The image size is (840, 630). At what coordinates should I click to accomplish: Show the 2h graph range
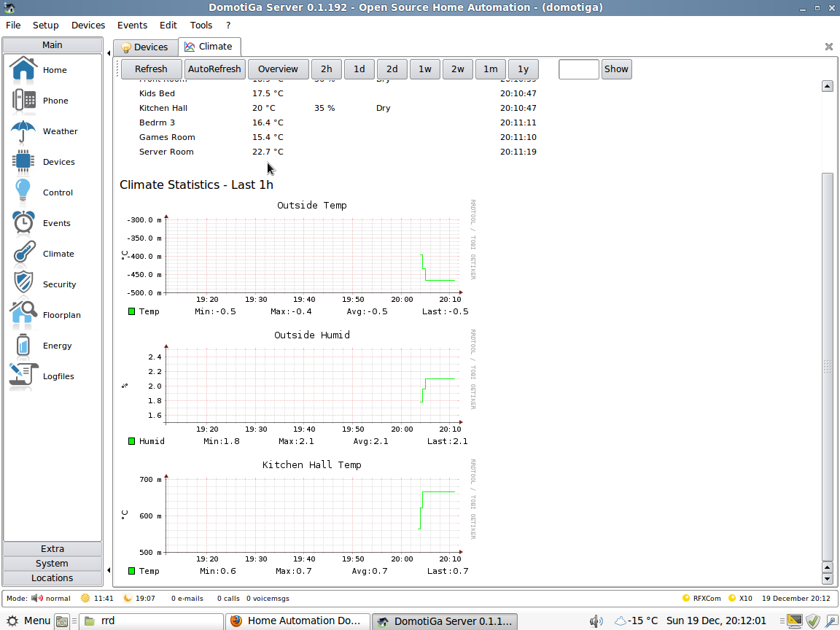click(326, 69)
